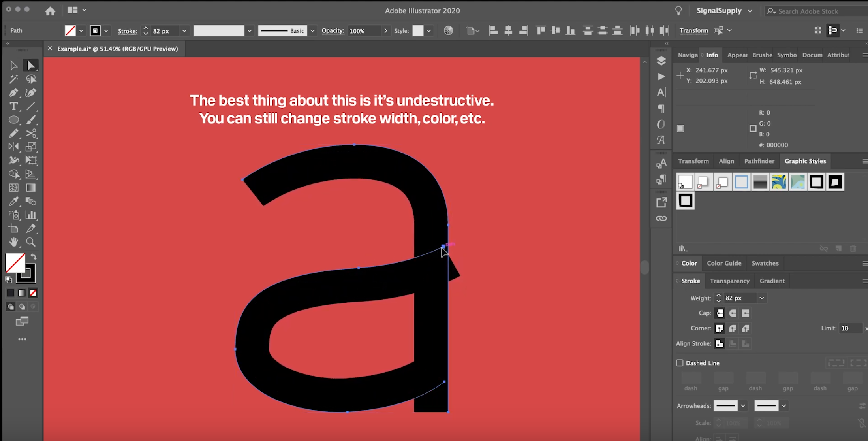This screenshot has height=441, width=868.
Task: Open the variable width profile dropdown
Action: pyautogui.click(x=249, y=31)
